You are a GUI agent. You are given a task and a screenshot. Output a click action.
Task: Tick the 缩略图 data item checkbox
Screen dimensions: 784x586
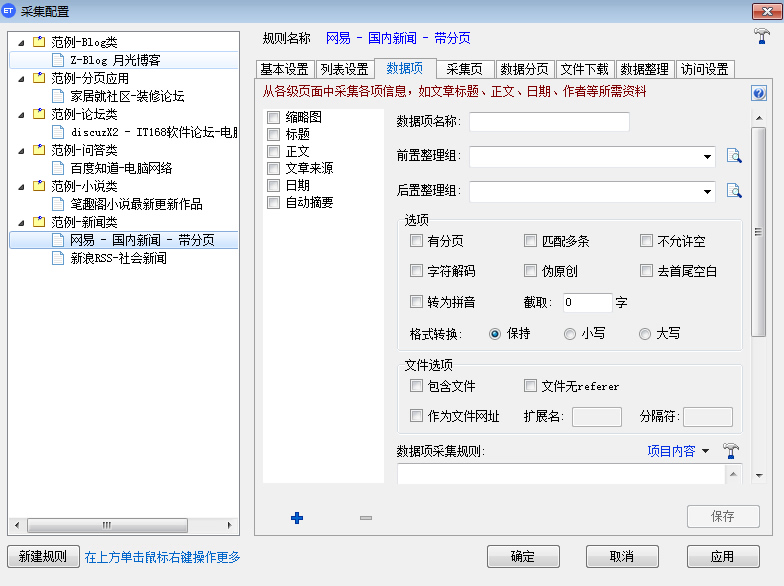[274, 118]
